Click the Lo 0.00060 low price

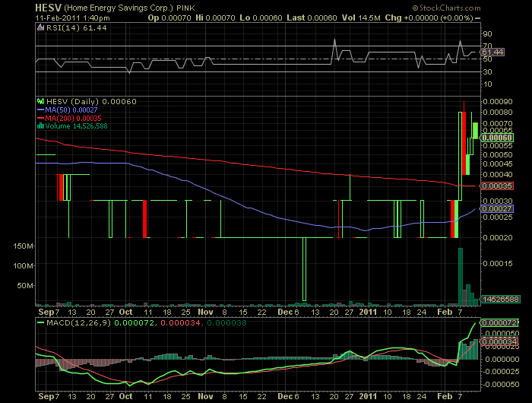point(261,17)
